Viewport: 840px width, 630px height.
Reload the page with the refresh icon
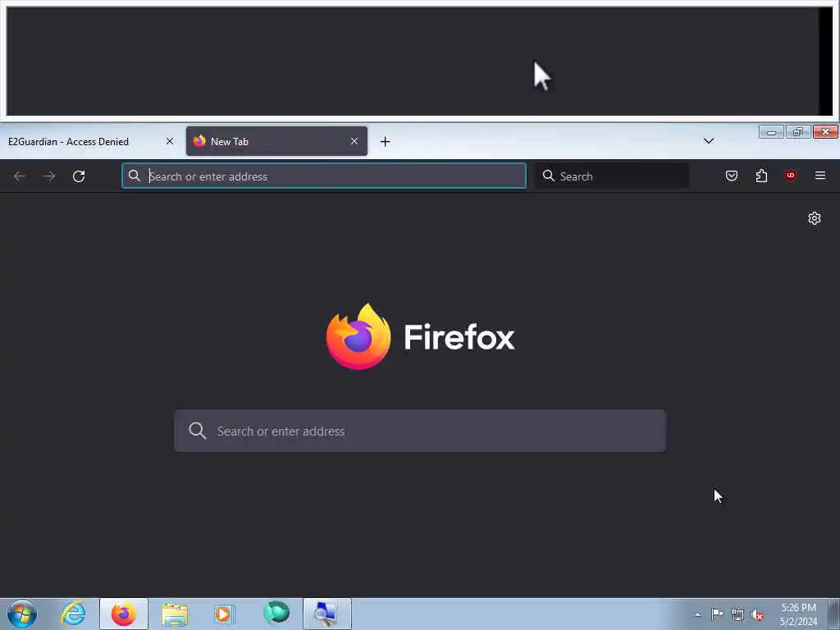pyautogui.click(x=79, y=176)
